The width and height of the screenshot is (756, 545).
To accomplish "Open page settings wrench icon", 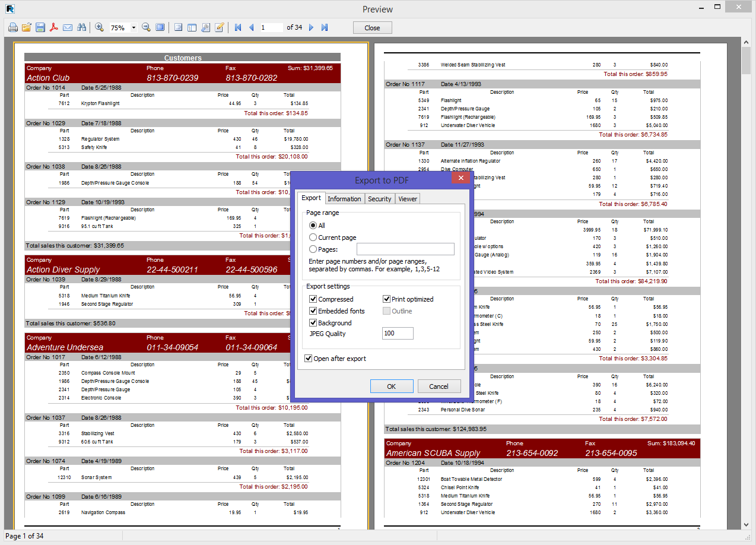I will point(206,27).
